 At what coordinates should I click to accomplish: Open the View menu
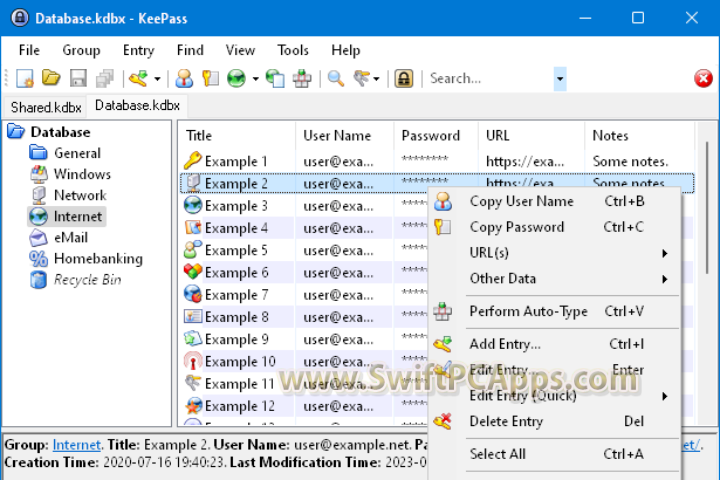240,50
